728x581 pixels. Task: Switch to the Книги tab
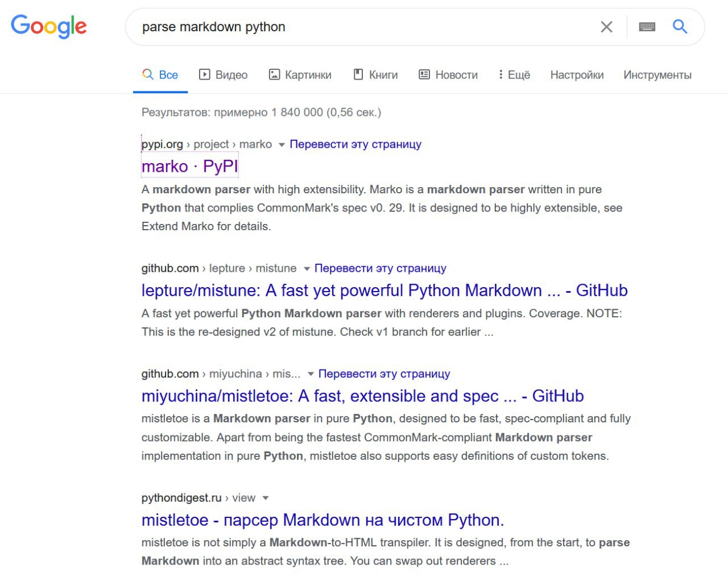pyautogui.click(x=375, y=74)
